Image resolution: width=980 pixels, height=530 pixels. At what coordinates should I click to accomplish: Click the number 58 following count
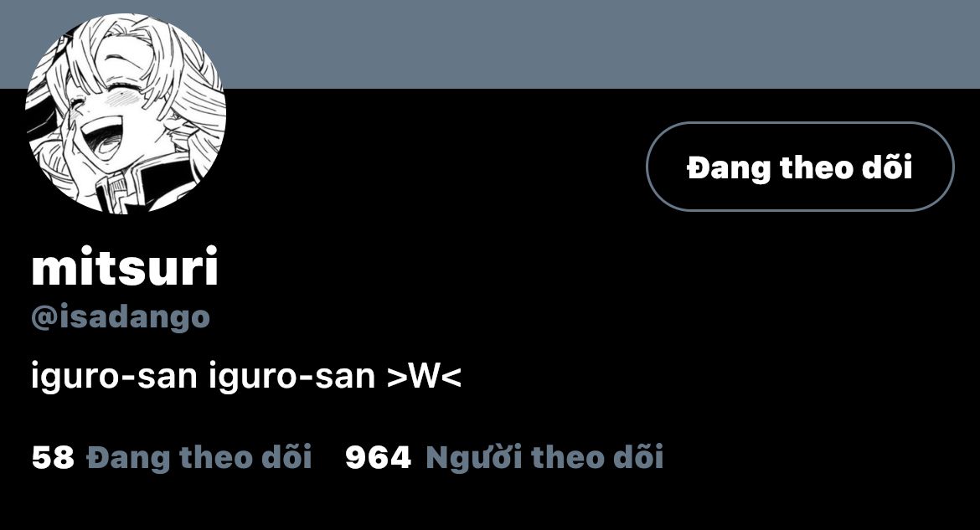[53, 457]
